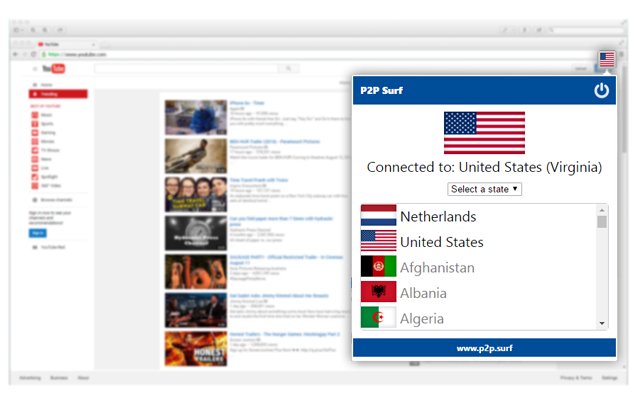640x400 pixels.
Task: Click the large United States flag image
Action: (484, 133)
